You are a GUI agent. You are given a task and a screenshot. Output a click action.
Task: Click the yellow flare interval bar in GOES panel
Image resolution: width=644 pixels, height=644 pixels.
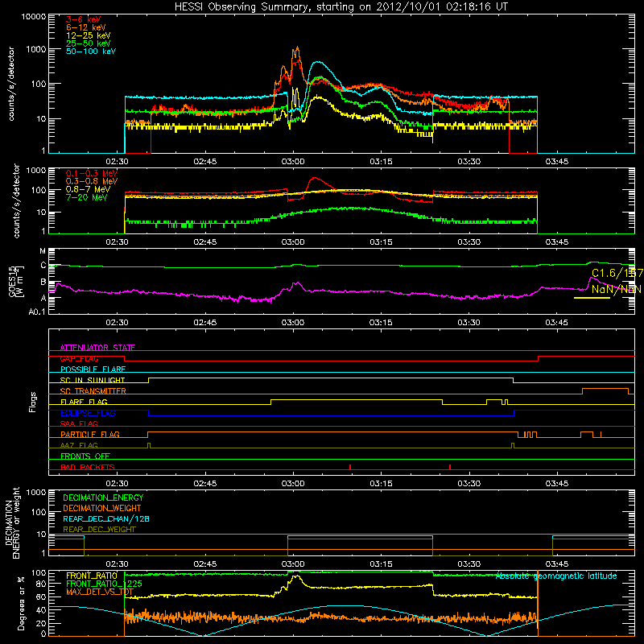coord(592,298)
